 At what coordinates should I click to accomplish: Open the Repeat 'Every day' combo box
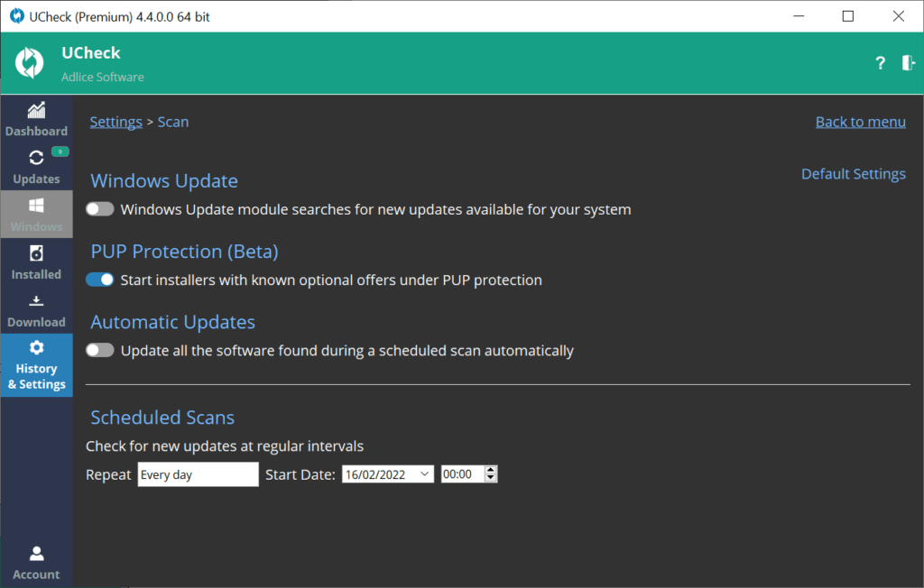pos(198,474)
